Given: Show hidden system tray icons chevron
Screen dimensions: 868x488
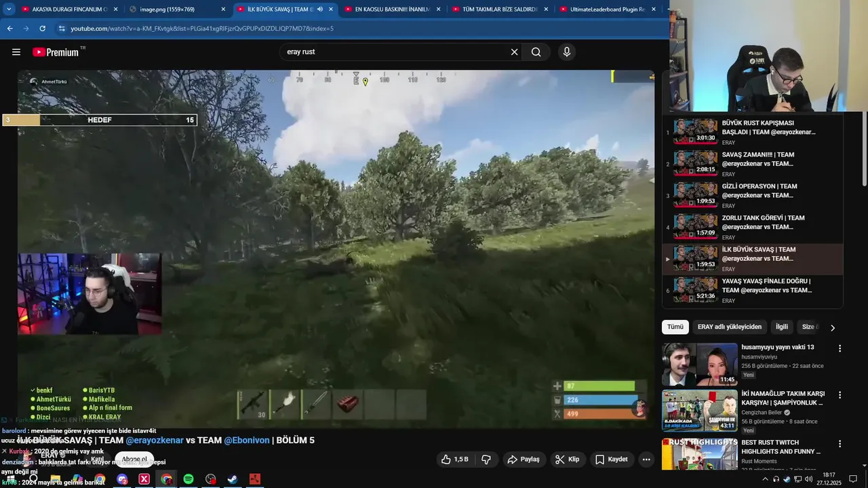Looking at the screenshot, I should click(x=765, y=479).
